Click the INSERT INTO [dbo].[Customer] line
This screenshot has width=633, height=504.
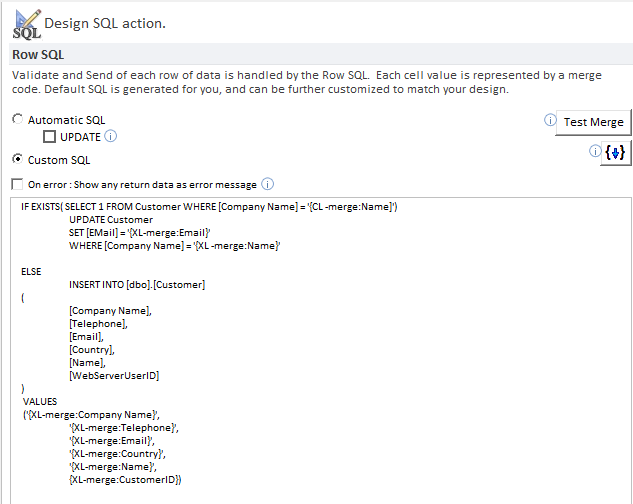tap(137, 285)
